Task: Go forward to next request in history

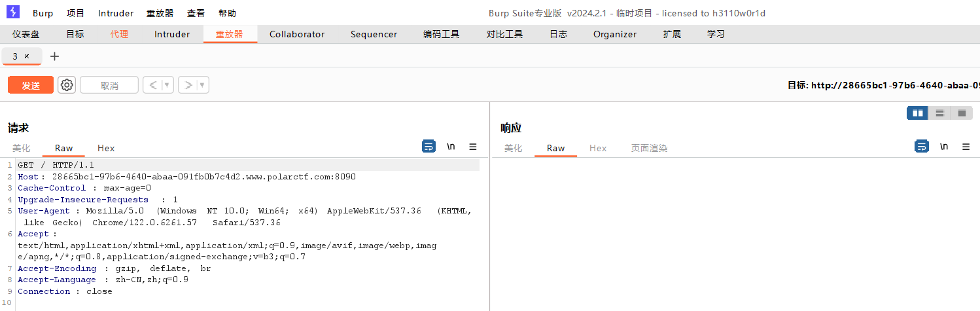Action: (188, 85)
